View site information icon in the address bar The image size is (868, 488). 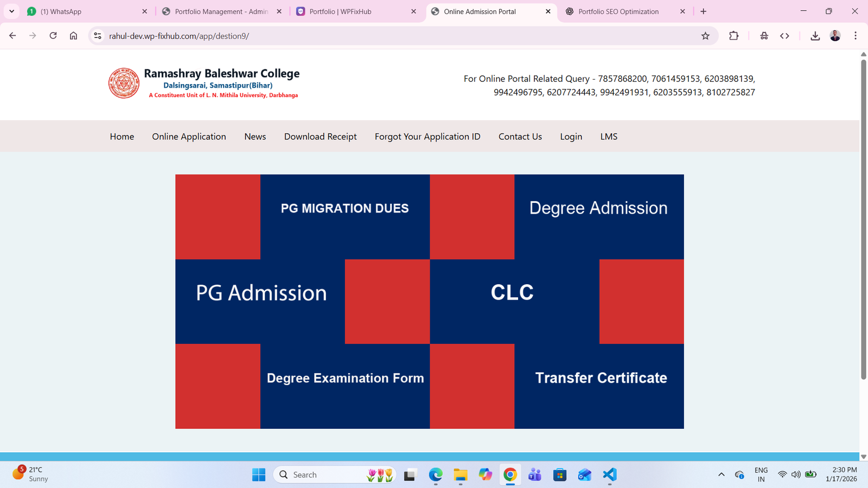97,36
